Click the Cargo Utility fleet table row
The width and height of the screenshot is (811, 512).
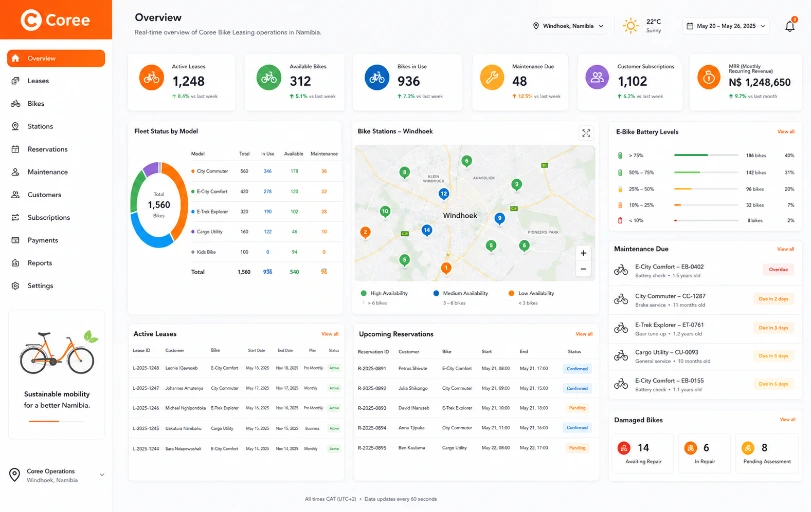point(266,232)
